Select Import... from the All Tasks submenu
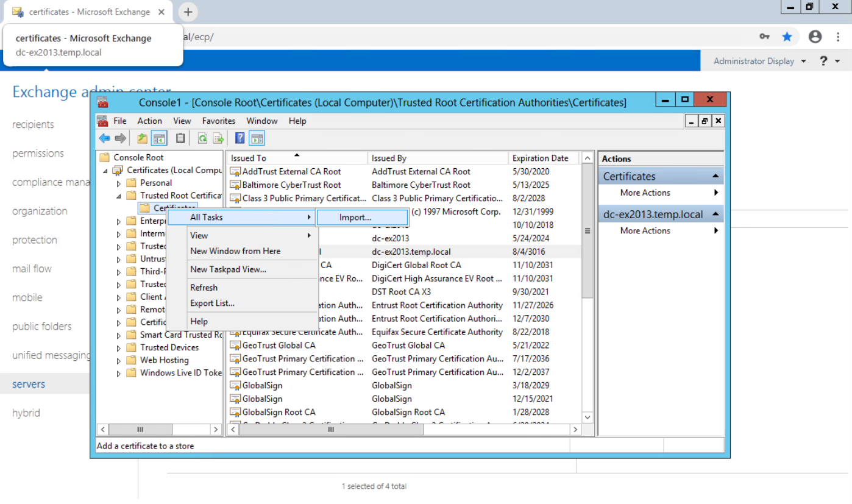Screen dimensions: 852x504 click(355, 218)
